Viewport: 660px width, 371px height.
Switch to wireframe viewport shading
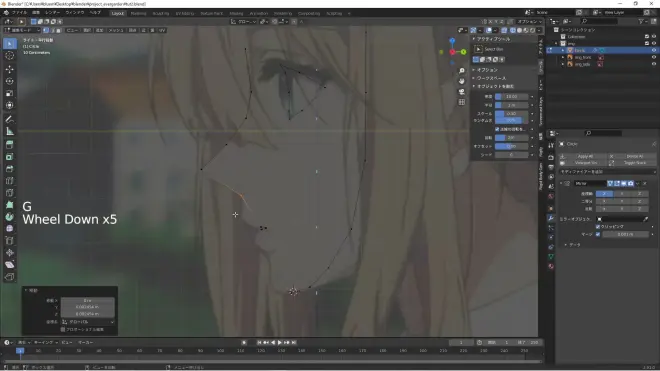pyautogui.click(x=513, y=30)
